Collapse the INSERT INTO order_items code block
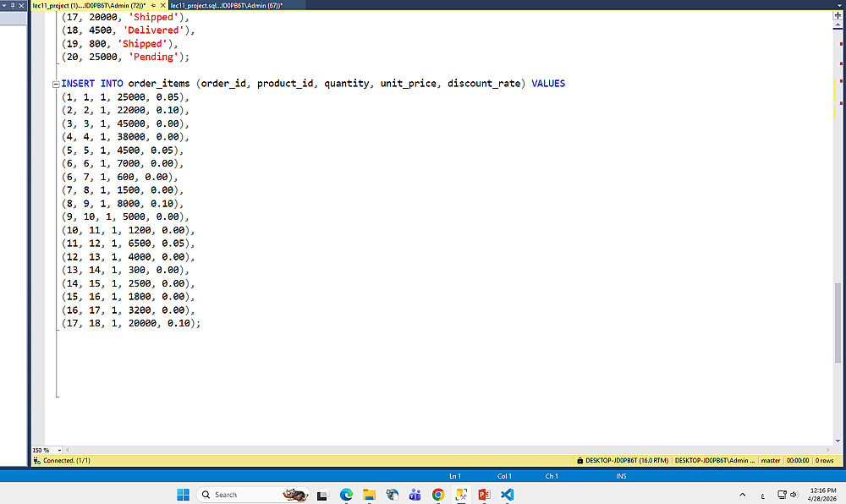846x504 pixels. click(56, 84)
